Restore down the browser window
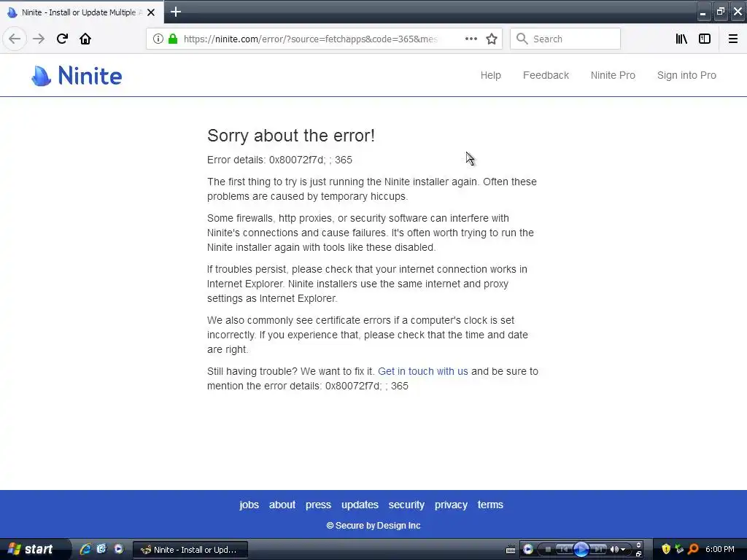Image resolution: width=747 pixels, height=560 pixels. point(720,12)
